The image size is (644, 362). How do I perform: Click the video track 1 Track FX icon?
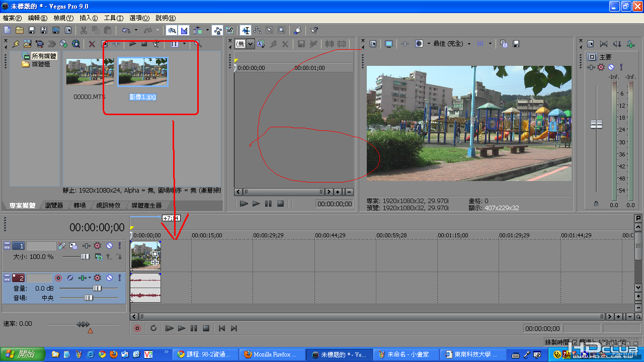point(97,246)
